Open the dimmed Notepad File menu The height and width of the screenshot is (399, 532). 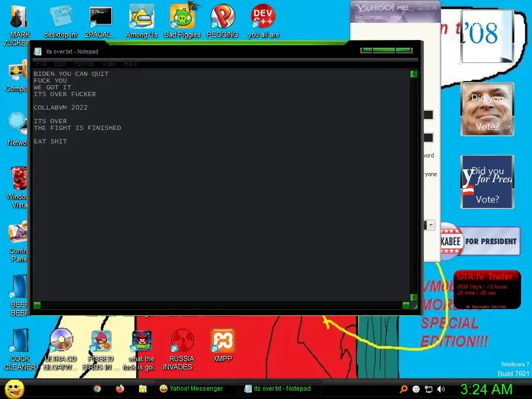41,63
